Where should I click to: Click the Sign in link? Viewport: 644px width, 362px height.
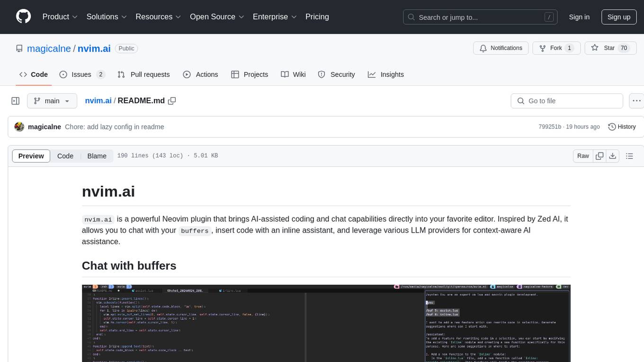pos(579,17)
